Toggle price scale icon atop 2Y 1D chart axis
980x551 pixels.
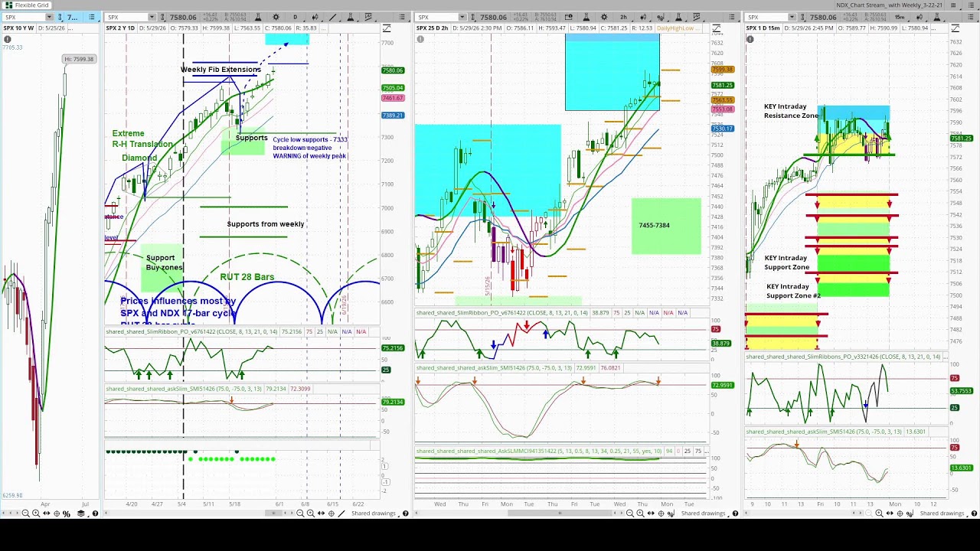(x=387, y=28)
